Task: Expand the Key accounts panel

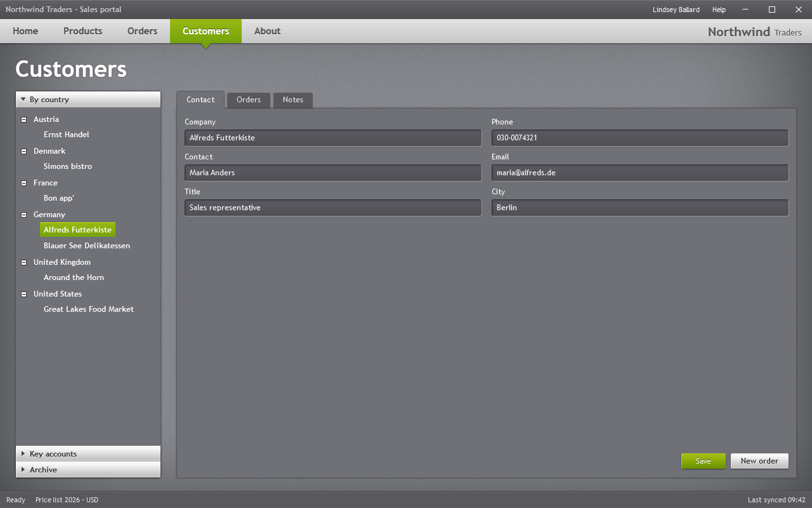Action: tap(88, 454)
